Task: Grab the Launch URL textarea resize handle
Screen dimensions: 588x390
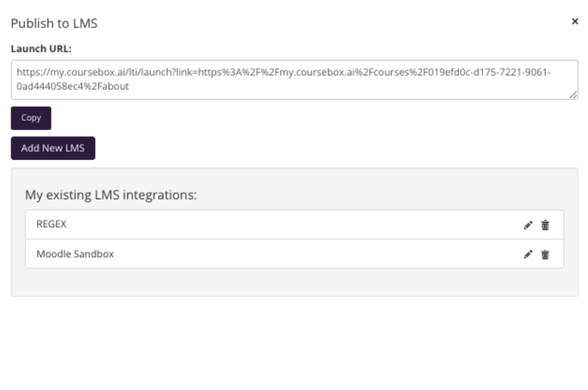Action: click(574, 95)
